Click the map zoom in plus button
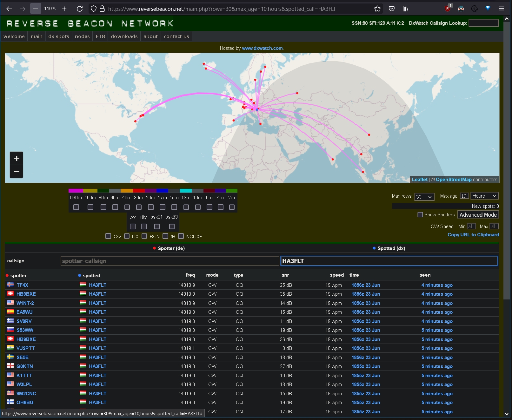The width and height of the screenshot is (512, 420). (17, 158)
